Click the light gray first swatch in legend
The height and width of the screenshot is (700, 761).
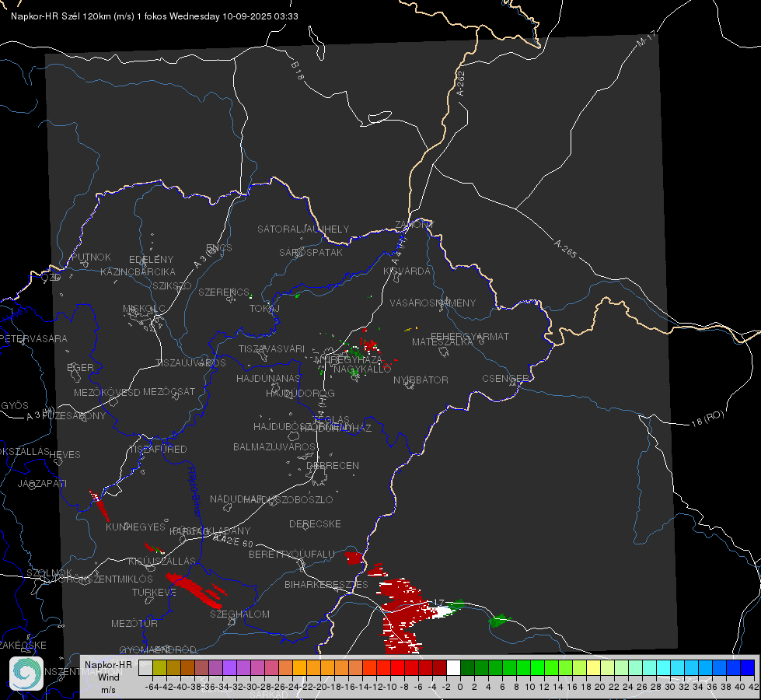(x=145, y=667)
